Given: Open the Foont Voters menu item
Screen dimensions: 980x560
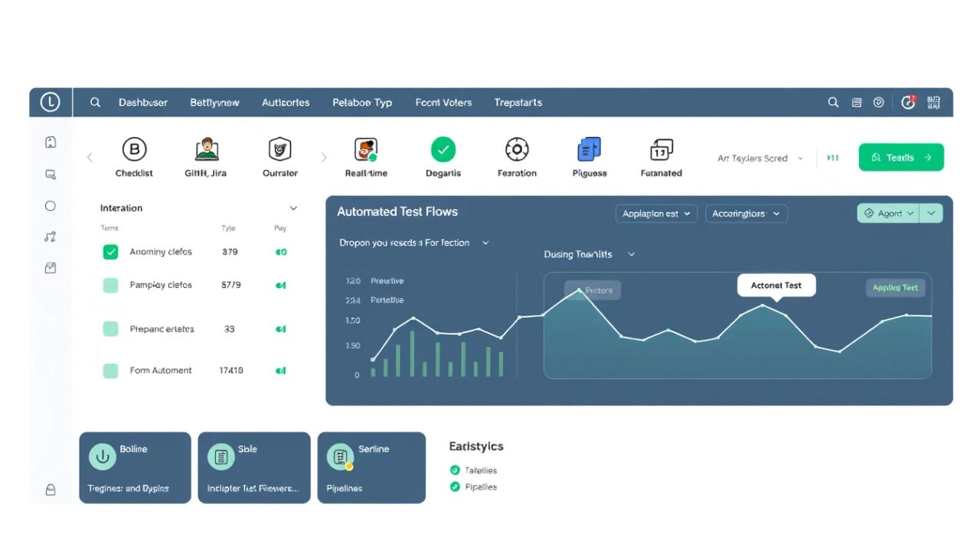Looking at the screenshot, I should [443, 102].
